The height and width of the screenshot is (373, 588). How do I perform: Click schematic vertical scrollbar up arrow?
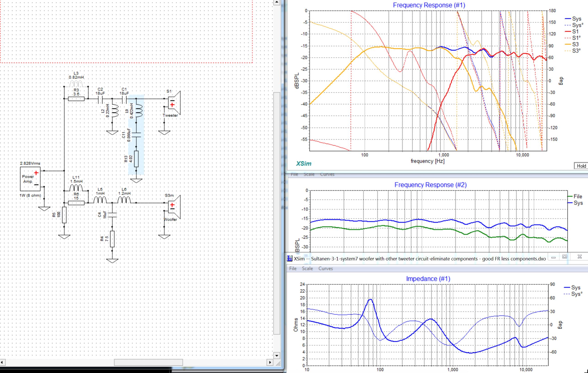click(277, 3)
